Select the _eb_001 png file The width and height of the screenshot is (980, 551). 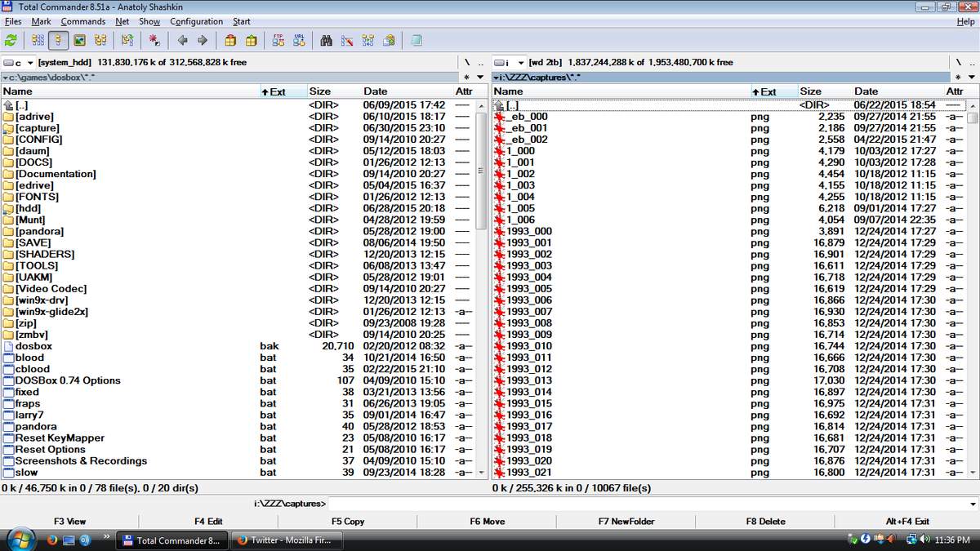[x=728, y=128]
